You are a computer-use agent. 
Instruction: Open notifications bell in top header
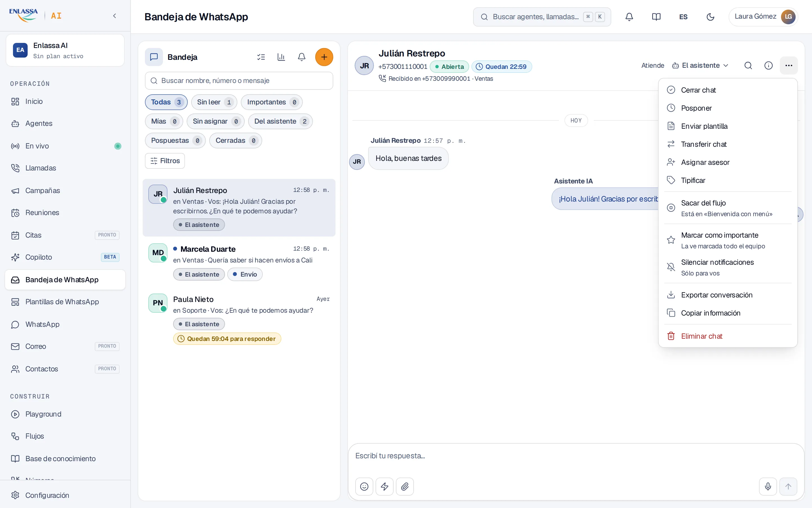(x=629, y=17)
